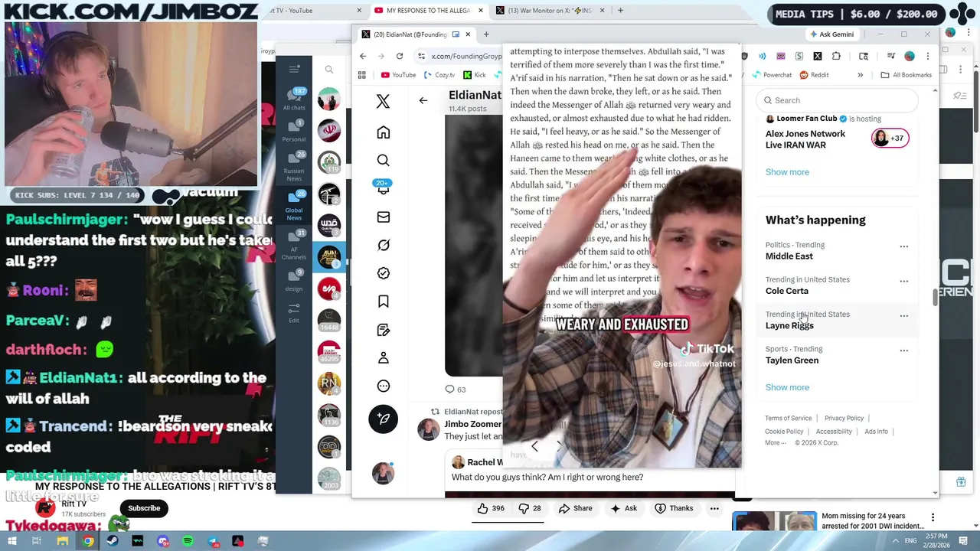
Task: Switch to the War Monitor on X tab
Action: 550,11
